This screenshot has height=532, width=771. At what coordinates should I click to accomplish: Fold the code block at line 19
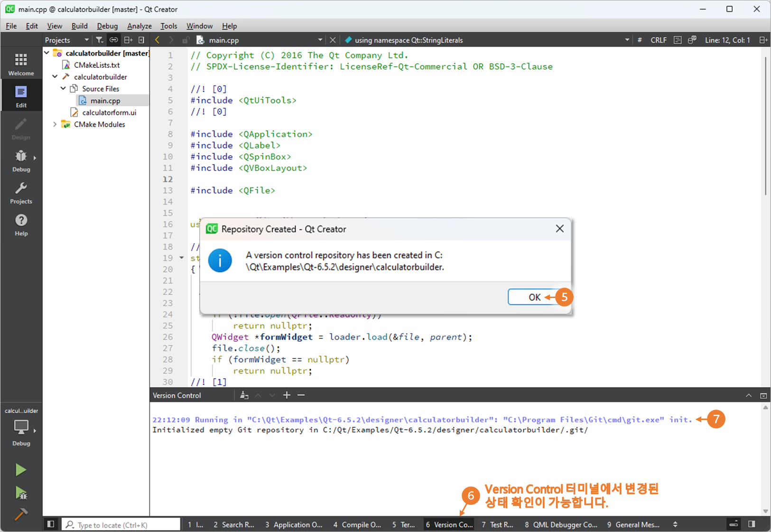click(x=181, y=258)
